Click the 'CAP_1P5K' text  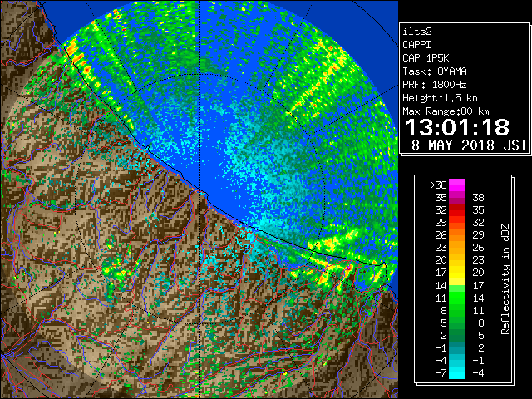point(426,58)
